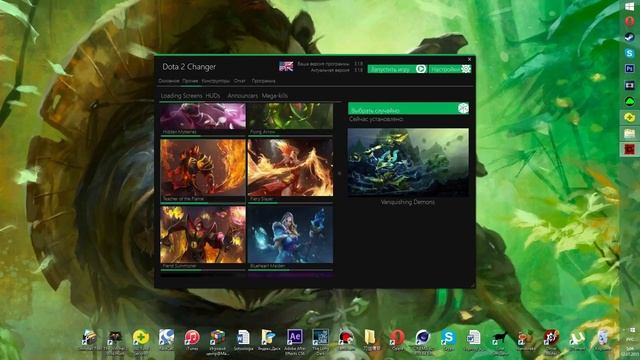
Task: Select the Fiend Summoner loading screen
Action: [x=203, y=238]
